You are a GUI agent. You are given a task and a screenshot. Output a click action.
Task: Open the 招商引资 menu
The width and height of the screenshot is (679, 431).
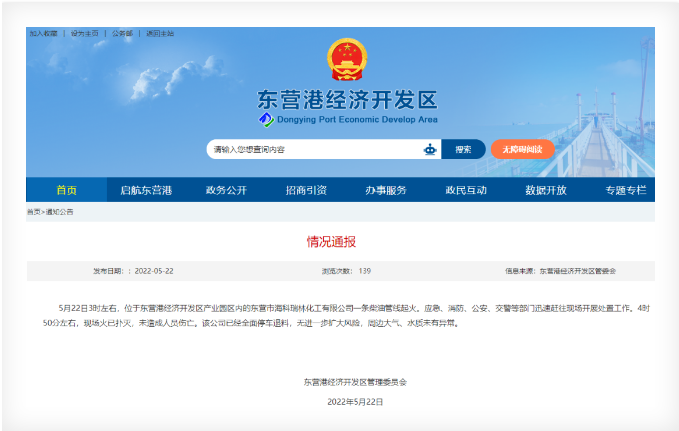306,190
